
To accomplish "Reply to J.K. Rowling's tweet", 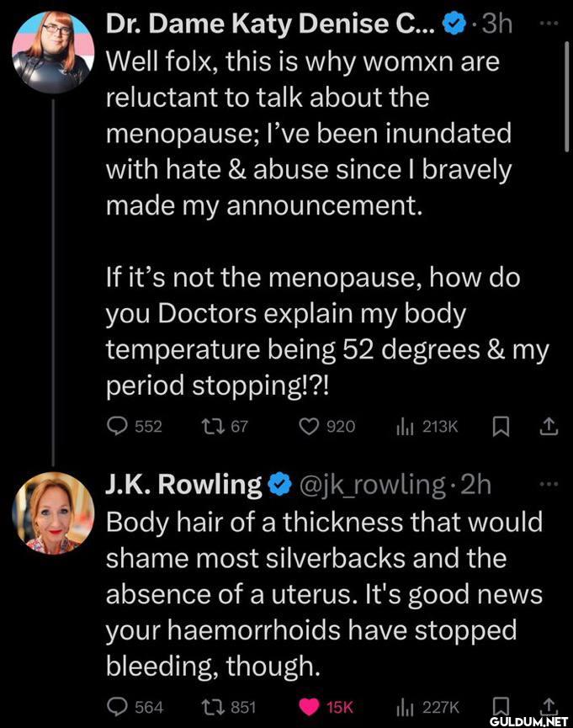I will point(117,705).
